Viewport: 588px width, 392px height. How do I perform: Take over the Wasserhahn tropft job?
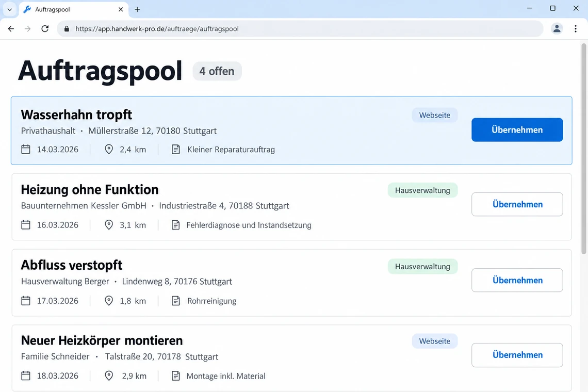517,130
